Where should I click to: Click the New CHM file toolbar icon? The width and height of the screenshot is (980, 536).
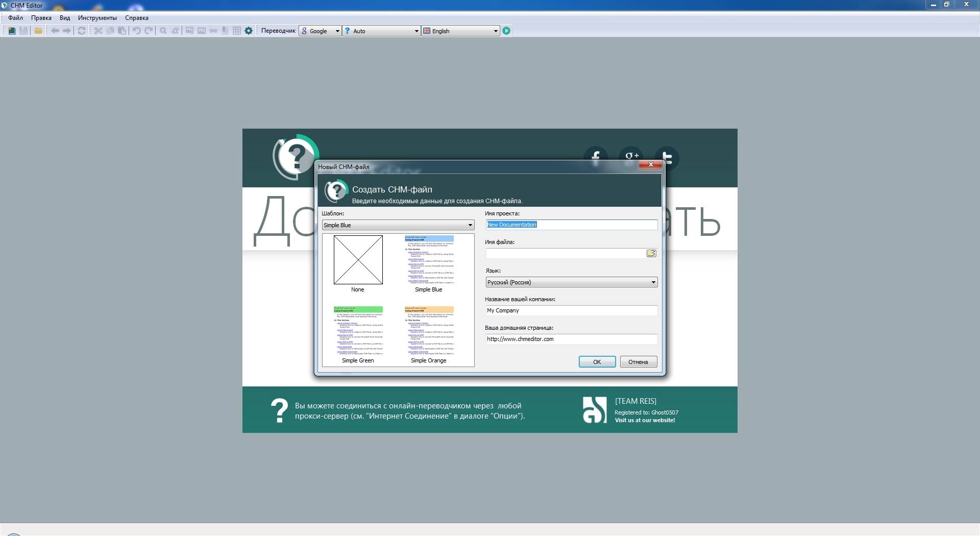(x=12, y=31)
